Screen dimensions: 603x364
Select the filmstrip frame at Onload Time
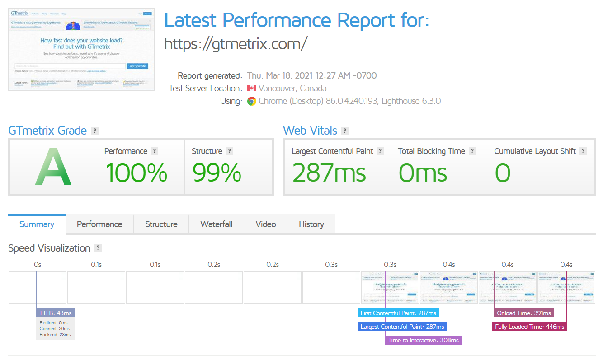point(508,288)
